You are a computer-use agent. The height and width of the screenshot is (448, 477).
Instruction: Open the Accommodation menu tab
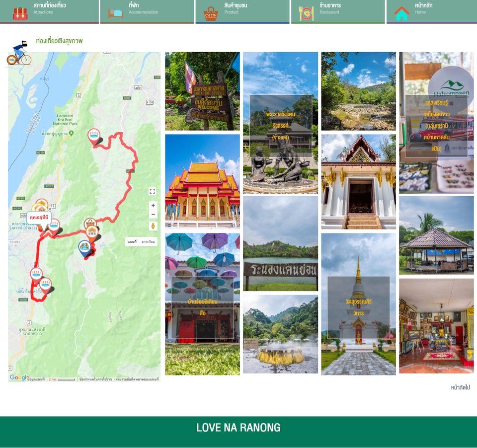[147, 11]
